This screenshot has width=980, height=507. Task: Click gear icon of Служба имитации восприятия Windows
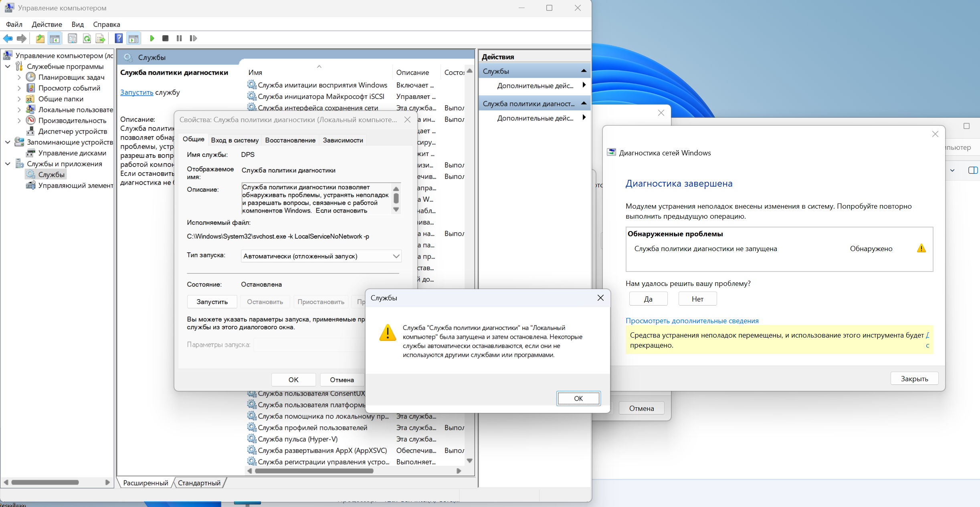tap(252, 85)
